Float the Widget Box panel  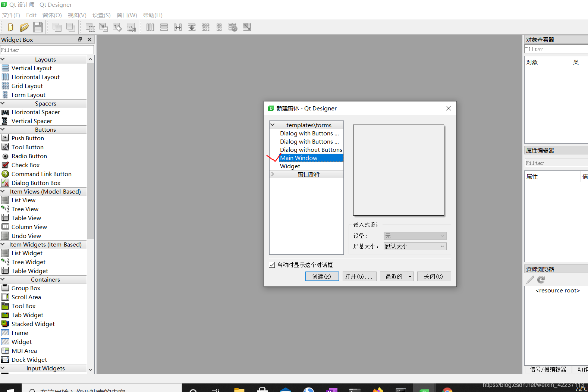click(80, 40)
